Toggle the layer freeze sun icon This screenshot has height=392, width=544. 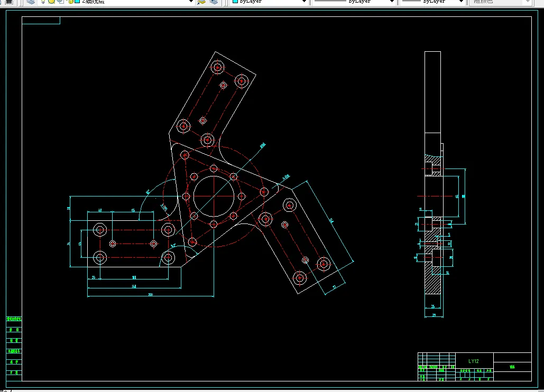click(x=52, y=2)
